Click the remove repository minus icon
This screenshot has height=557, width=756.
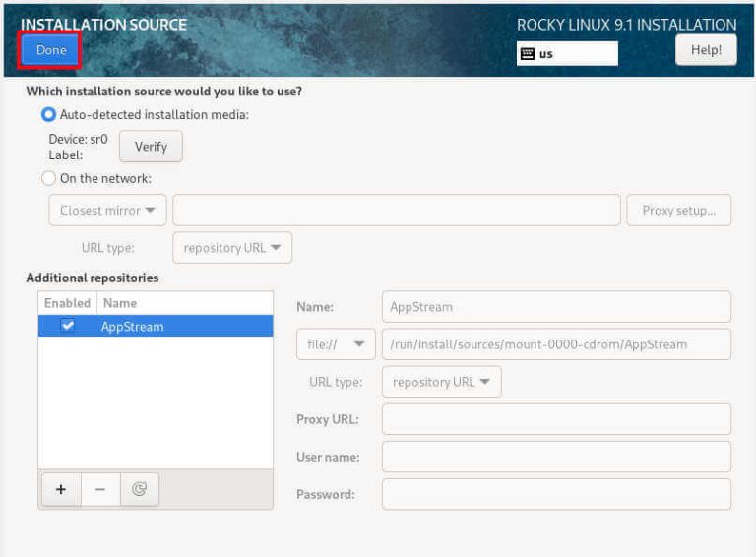pyautogui.click(x=100, y=489)
